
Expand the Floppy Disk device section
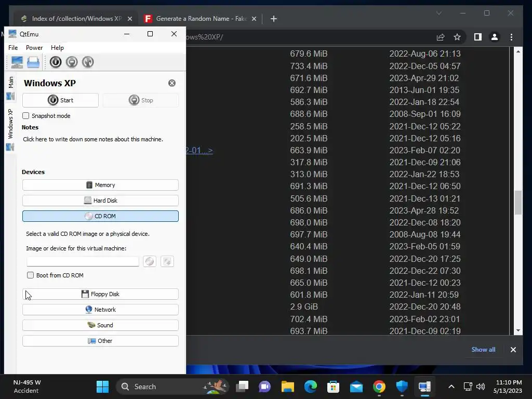(x=100, y=294)
